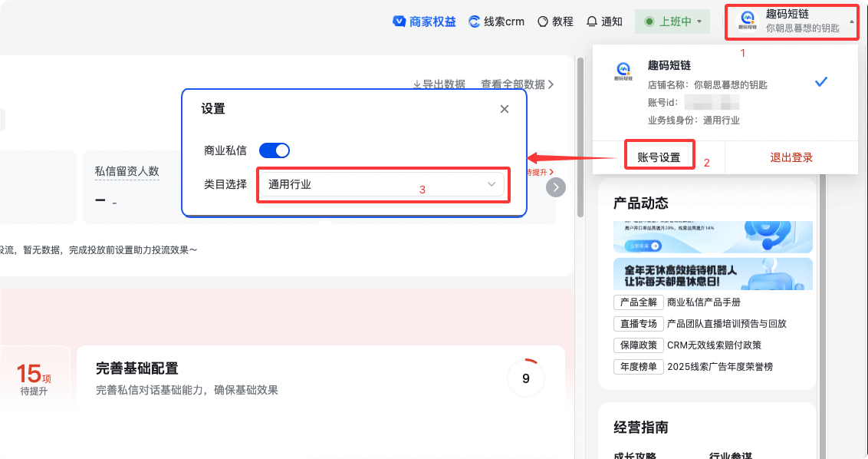
Task: Click the blue 商家权益 badge icon
Action: 399,21
